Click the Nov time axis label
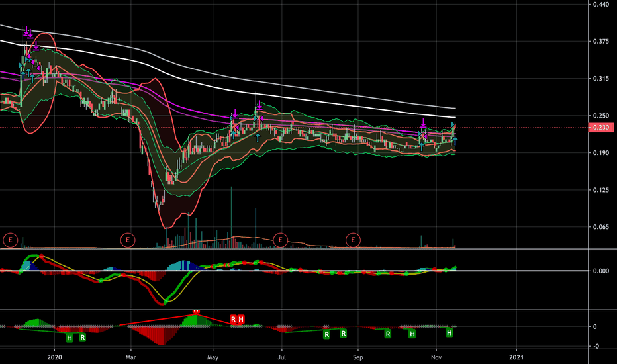Screen dimensions: 617x364 [x=436, y=357]
